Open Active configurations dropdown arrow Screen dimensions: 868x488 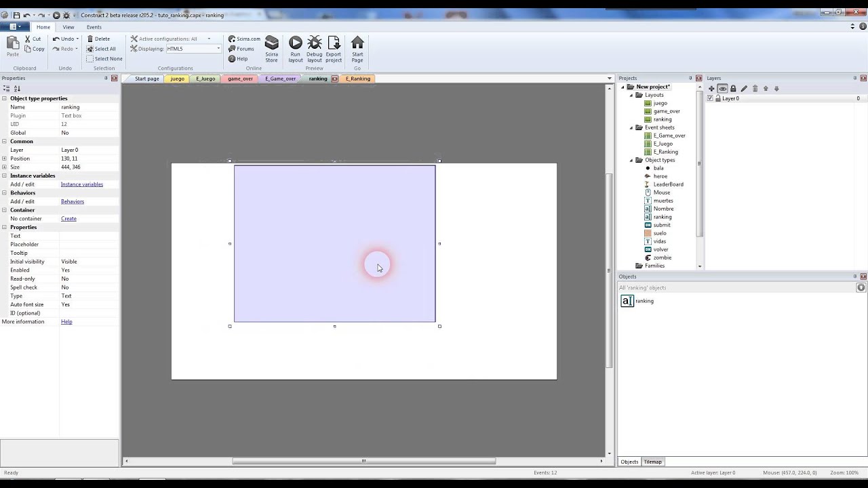[x=209, y=39]
